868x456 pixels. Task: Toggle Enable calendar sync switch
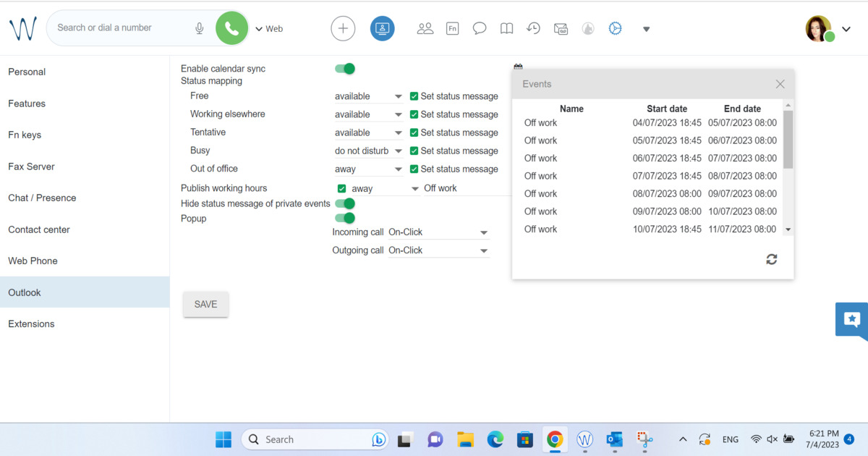(x=345, y=69)
